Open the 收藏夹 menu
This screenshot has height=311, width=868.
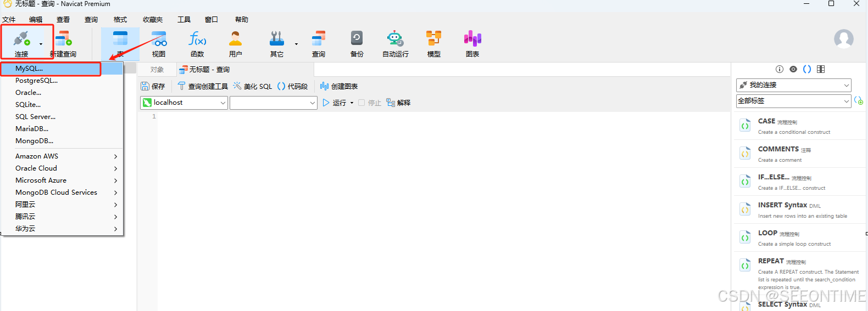[x=153, y=20]
